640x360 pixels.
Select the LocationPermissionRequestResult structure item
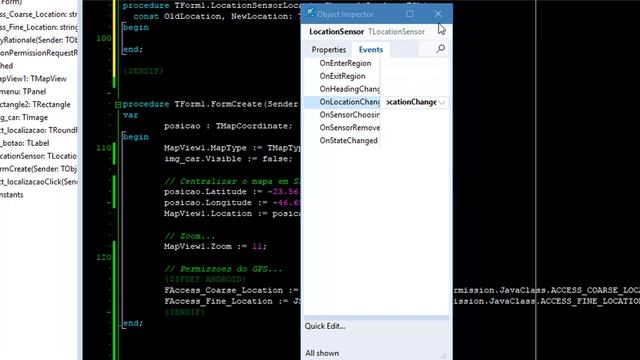pyautogui.click(x=38, y=53)
